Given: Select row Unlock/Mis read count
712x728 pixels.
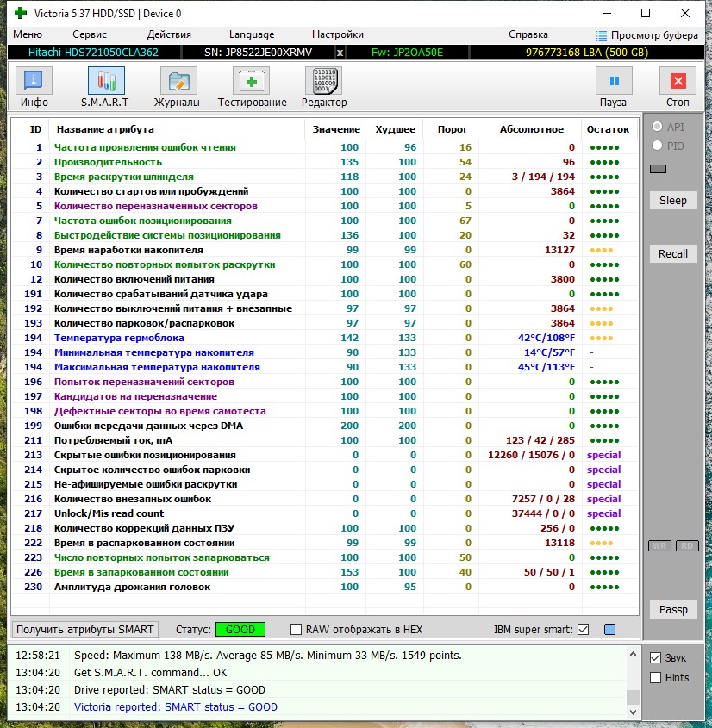Looking at the screenshot, I should tap(325, 513).
